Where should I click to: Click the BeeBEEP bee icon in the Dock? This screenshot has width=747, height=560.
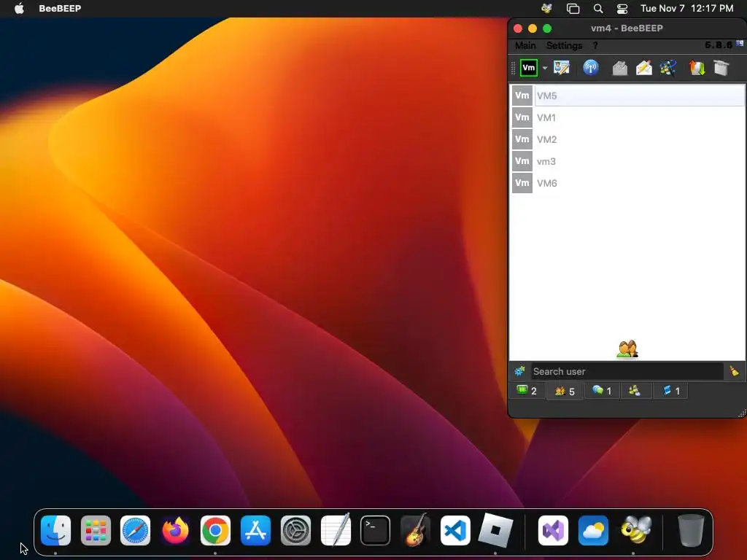636,529
